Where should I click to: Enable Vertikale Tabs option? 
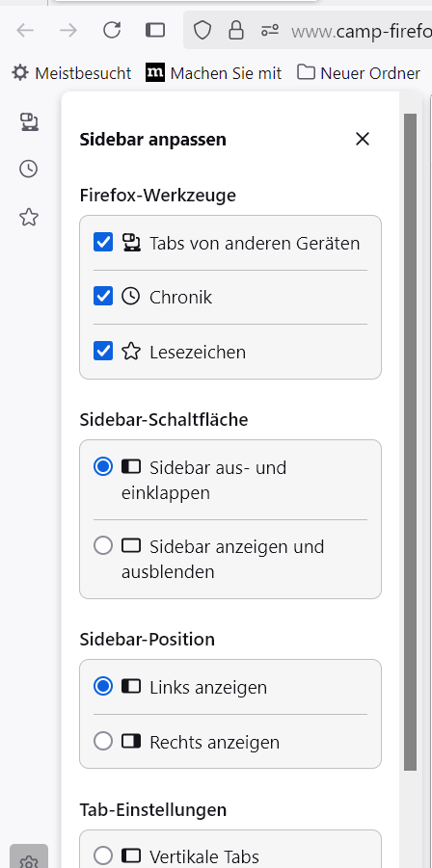(x=103, y=855)
